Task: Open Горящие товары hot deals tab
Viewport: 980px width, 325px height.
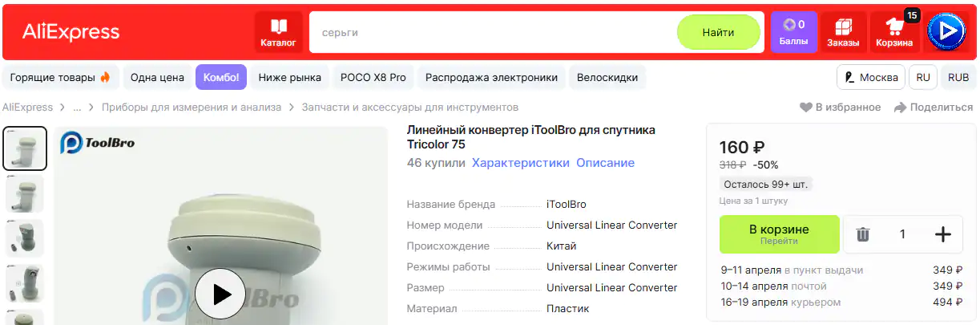Action: pos(60,78)
